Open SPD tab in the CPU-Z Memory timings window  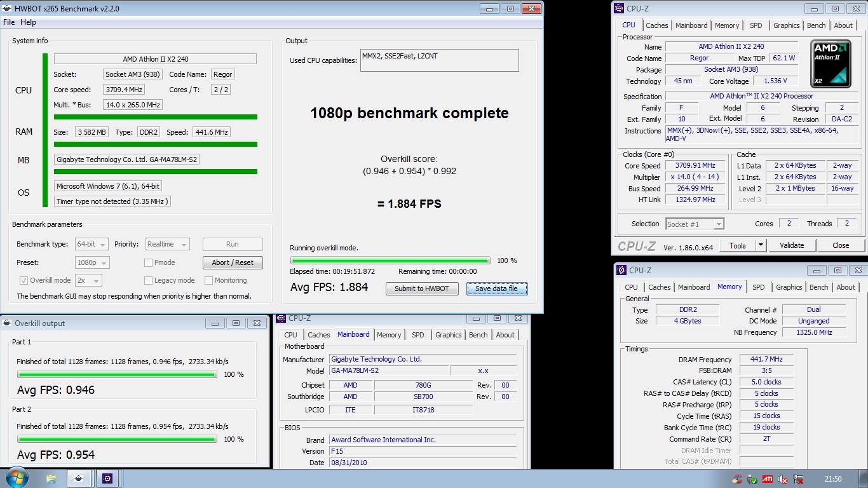(x=758, y=287)
